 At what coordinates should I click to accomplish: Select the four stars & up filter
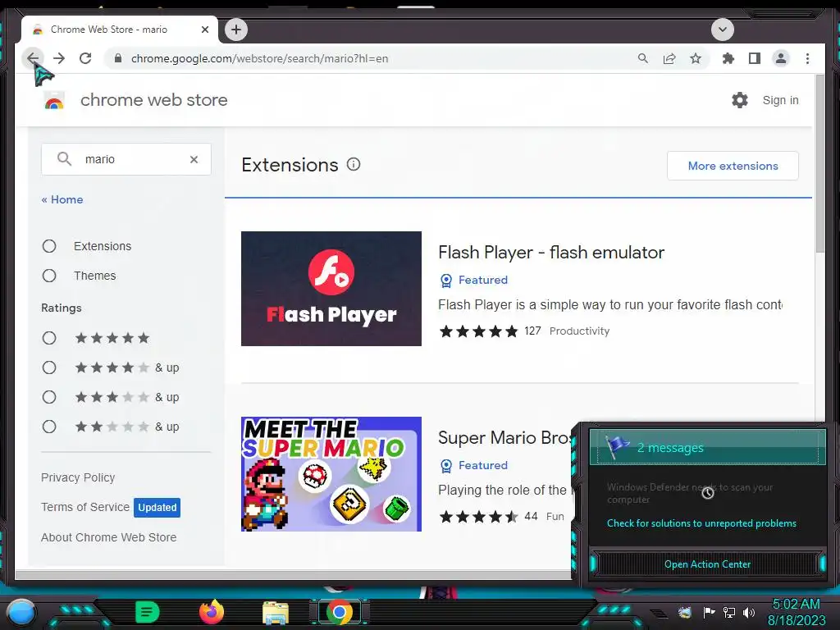coord(49,367)
